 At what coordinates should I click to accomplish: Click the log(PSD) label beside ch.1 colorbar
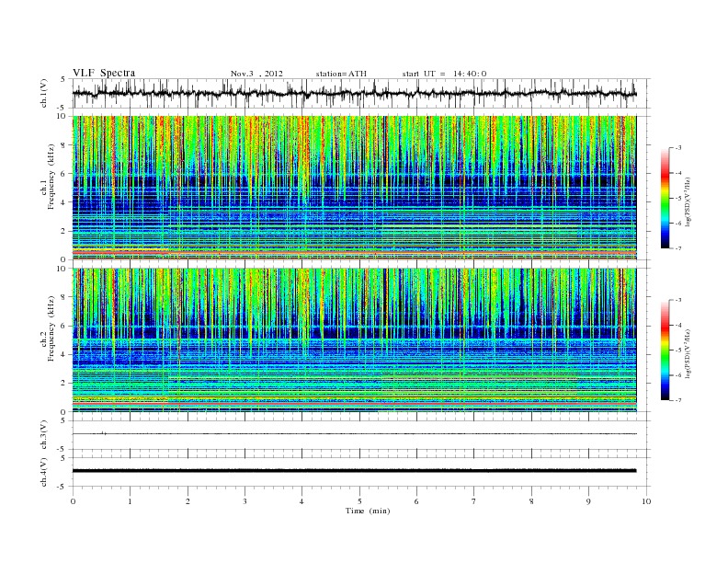688,201
